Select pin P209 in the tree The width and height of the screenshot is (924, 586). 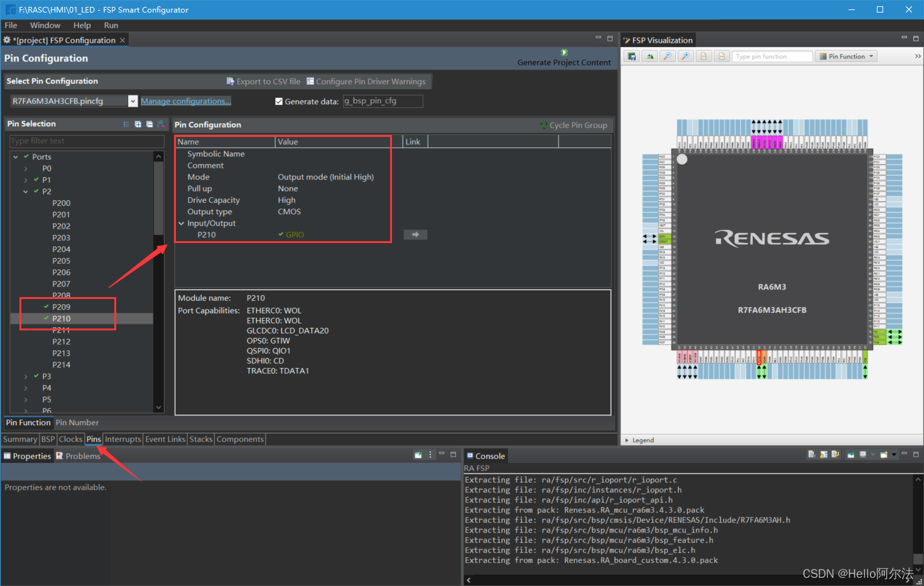click(62, 307)
